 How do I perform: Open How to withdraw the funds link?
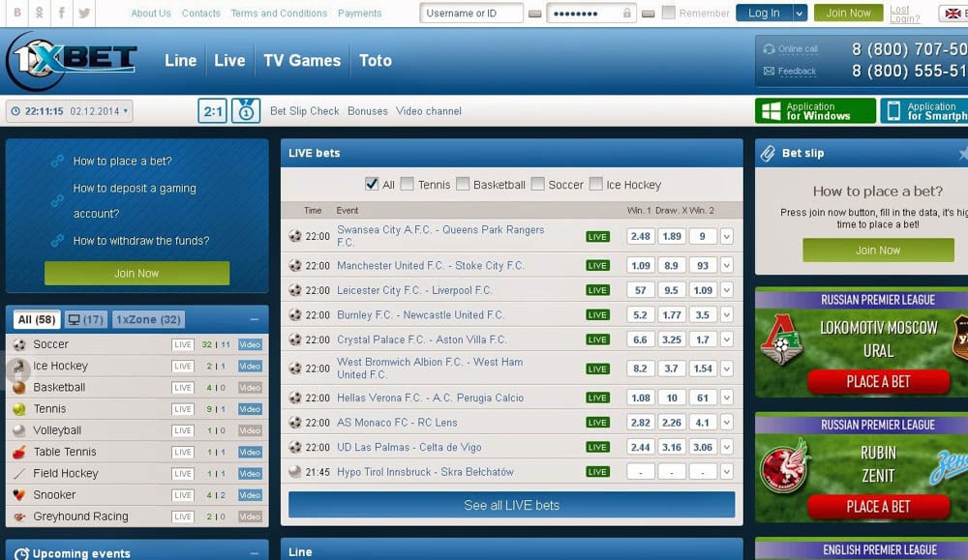point(140,241)
